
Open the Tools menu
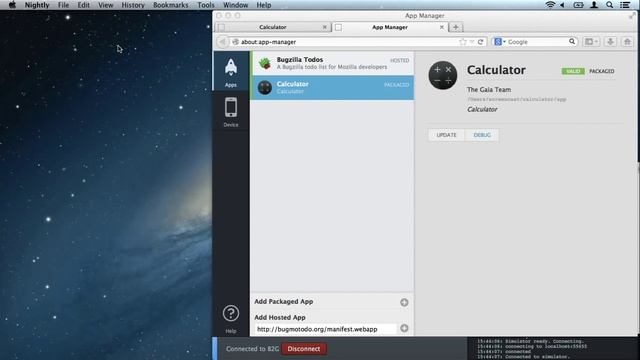click(x=206, y=5)
